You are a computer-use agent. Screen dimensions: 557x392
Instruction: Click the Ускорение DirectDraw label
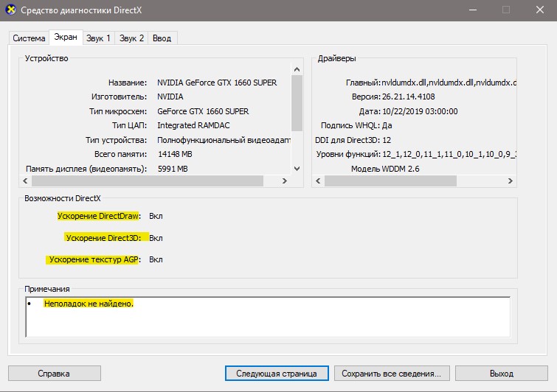(98, 216)
